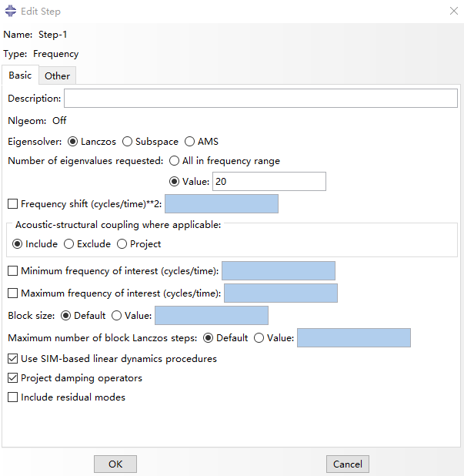The height and width of the screenshot is (476, 464).
Task: Enable the Frequency shift checkbox
Action: 13,203
